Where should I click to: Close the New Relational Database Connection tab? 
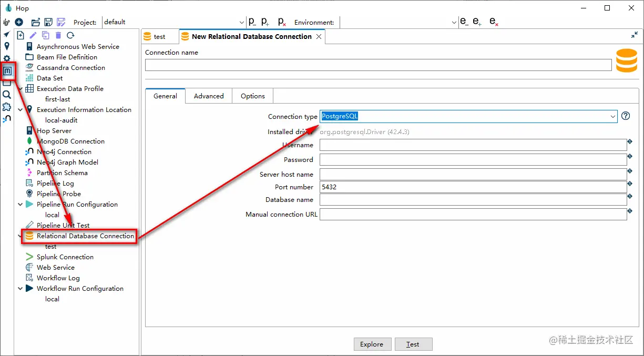pyautogui.click(x=318, y=36)
